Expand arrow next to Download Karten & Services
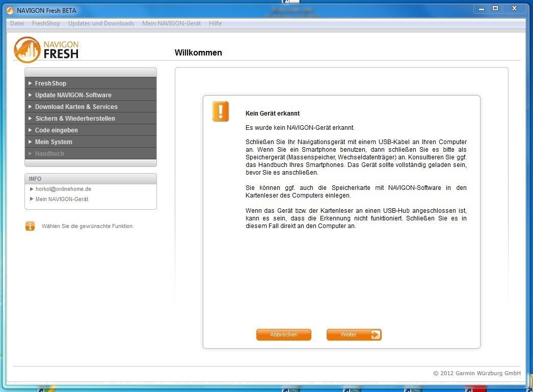Image resolution: width=533 pixels, height=392 pixels. (30, 107)
